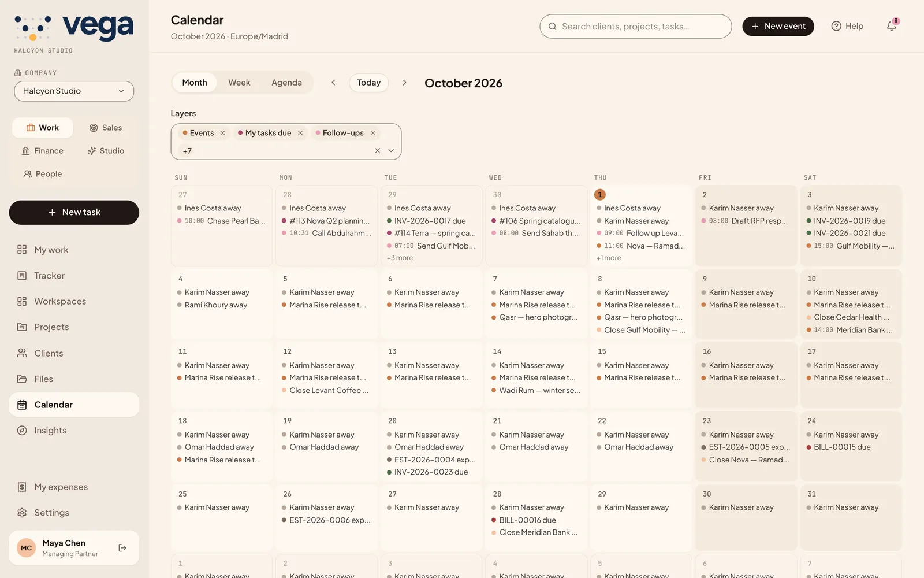Remove the Events layer chip
This screenshot has height=578, width=924.
point(222,133)
